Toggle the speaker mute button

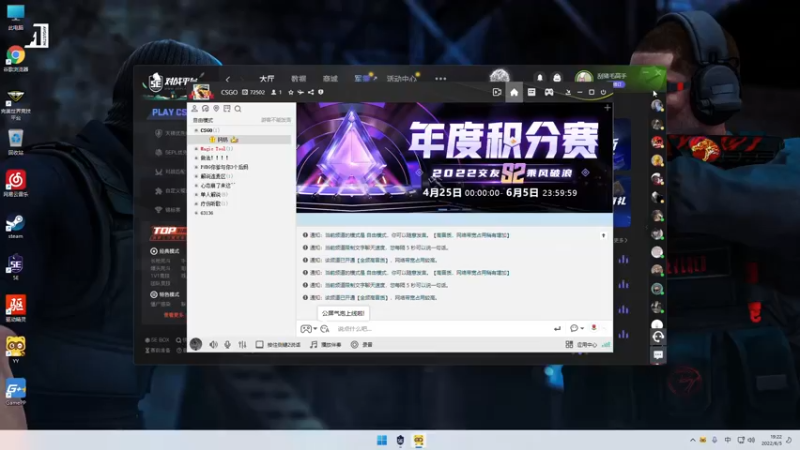[213, 344]
